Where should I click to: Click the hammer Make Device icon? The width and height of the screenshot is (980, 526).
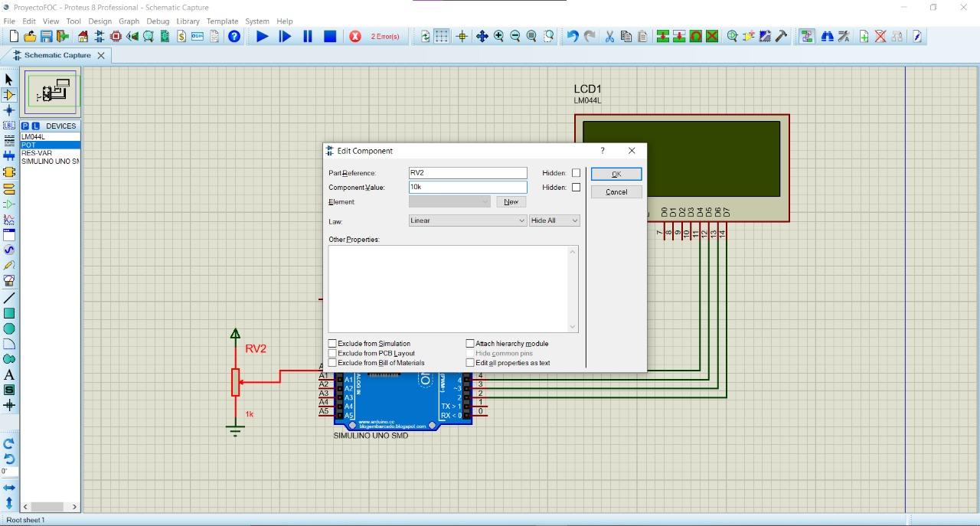click(x=782, y=36)
